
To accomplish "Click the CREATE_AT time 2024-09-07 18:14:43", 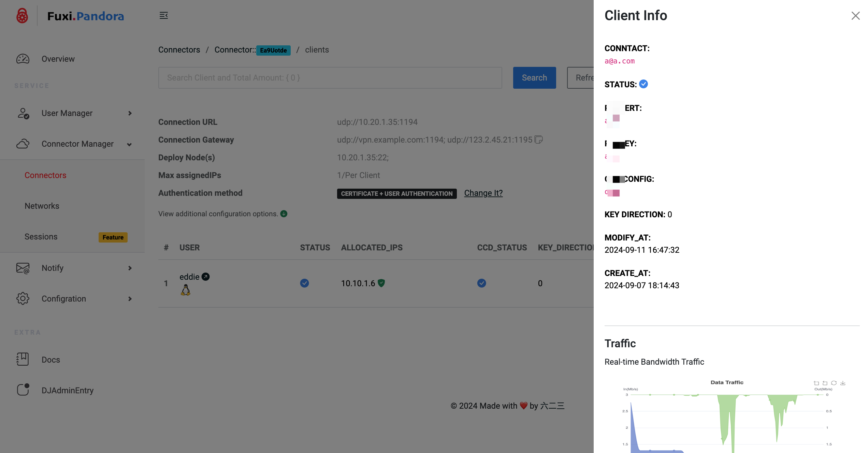I will [642, 286].
